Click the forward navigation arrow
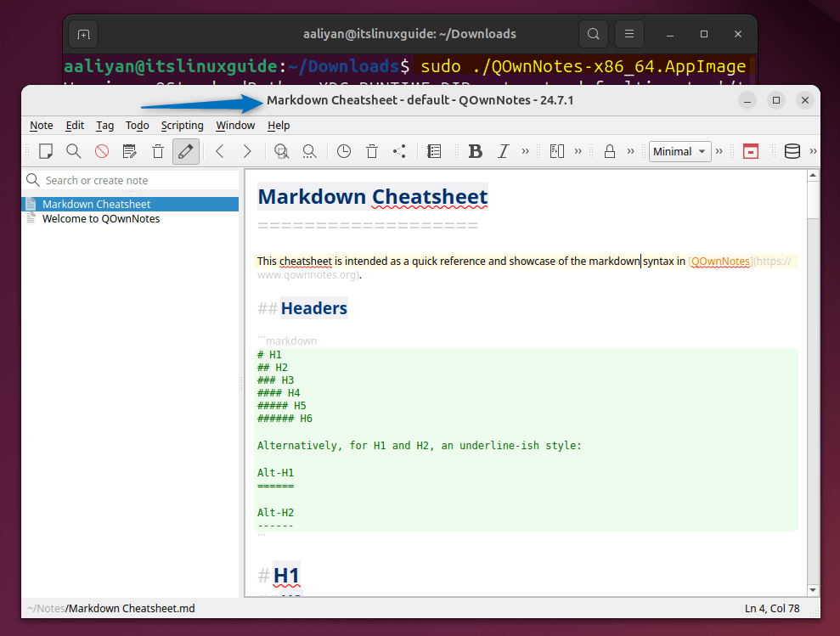The height and width of the screenshot is (636, 840). pos(247,151)
